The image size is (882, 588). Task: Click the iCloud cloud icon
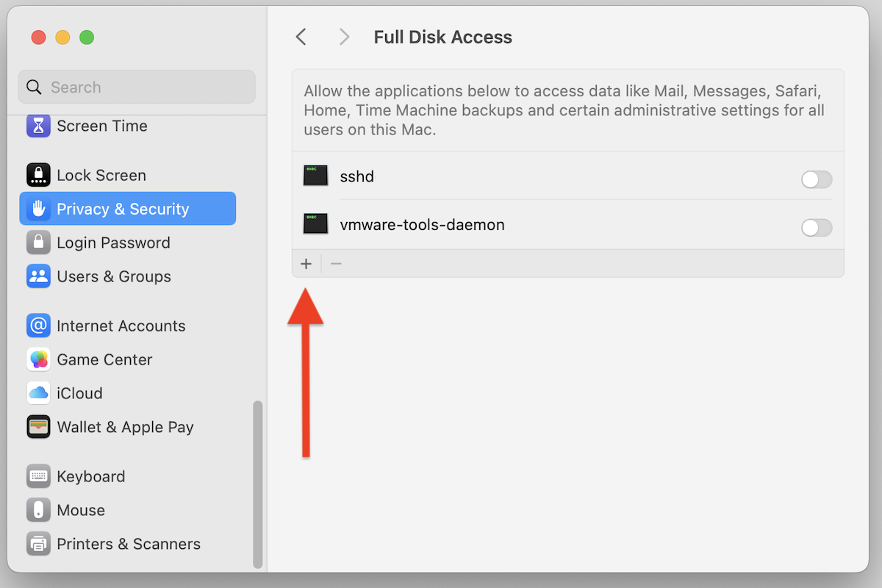click(38, 393)
